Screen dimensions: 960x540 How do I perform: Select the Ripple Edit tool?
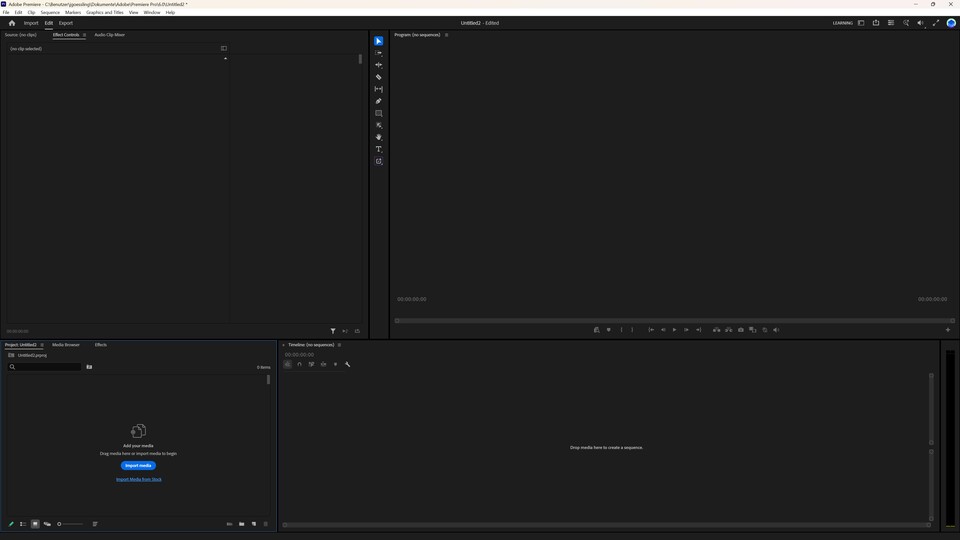click(378, 65)
